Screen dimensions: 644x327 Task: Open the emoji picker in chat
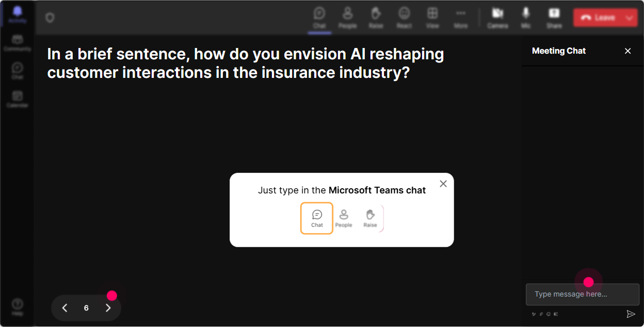[549, 314]
